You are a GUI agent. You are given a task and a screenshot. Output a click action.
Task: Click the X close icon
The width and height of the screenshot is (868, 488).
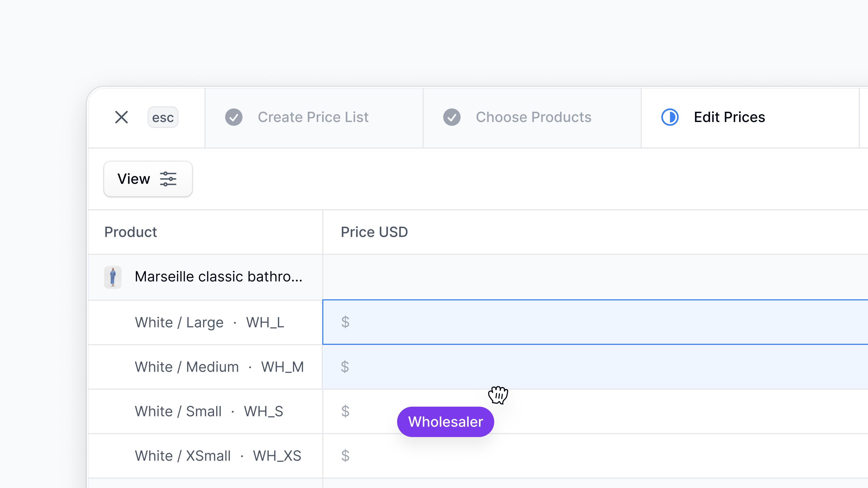pyautogui.click(x=121, y=117)
